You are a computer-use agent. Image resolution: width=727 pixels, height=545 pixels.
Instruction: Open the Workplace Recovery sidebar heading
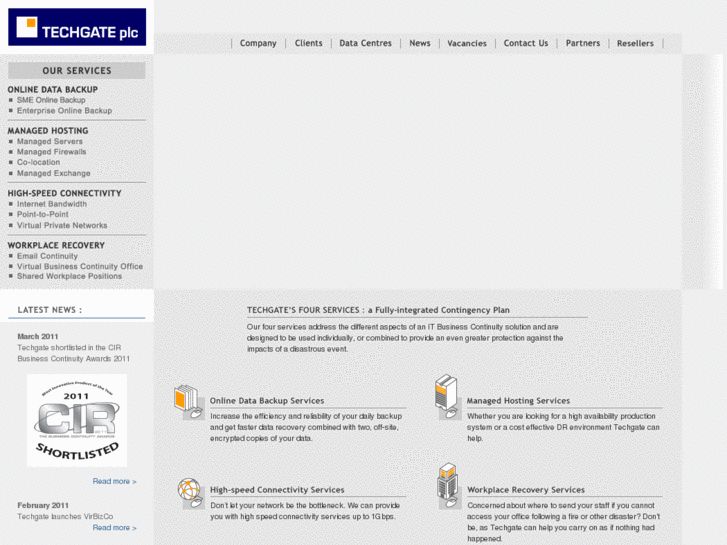click(56, 245)
